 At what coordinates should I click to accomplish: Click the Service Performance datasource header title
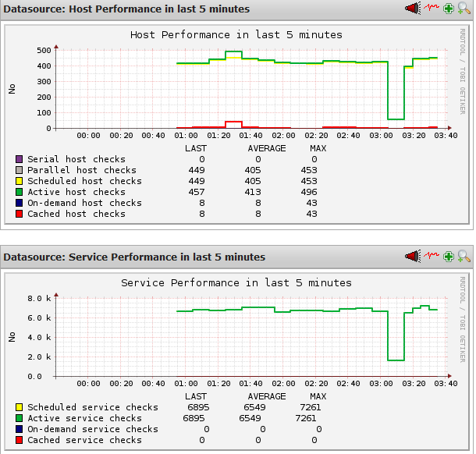pyautogui.click(x=135, y=257)
